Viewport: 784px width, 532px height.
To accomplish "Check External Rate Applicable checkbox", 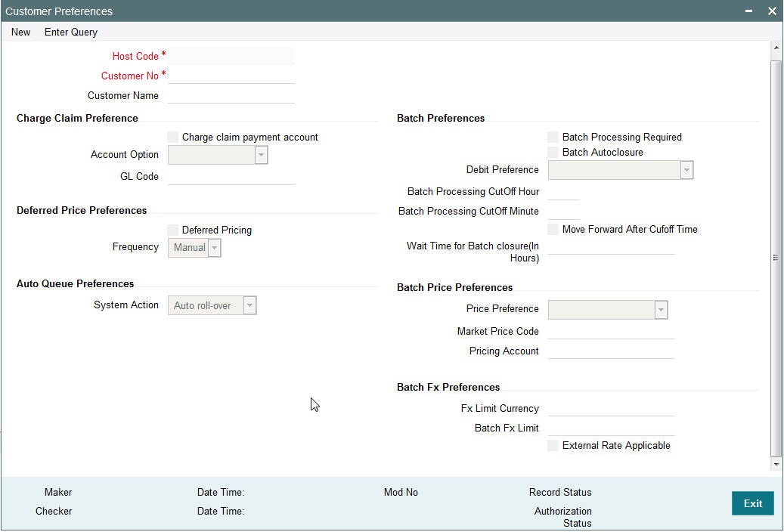I will [x=553, y=446].
